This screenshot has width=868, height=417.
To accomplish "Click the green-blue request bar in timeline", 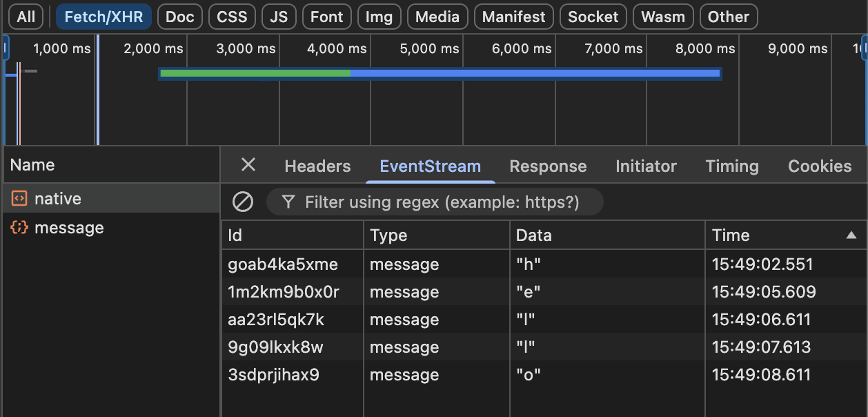I will 440,73.
